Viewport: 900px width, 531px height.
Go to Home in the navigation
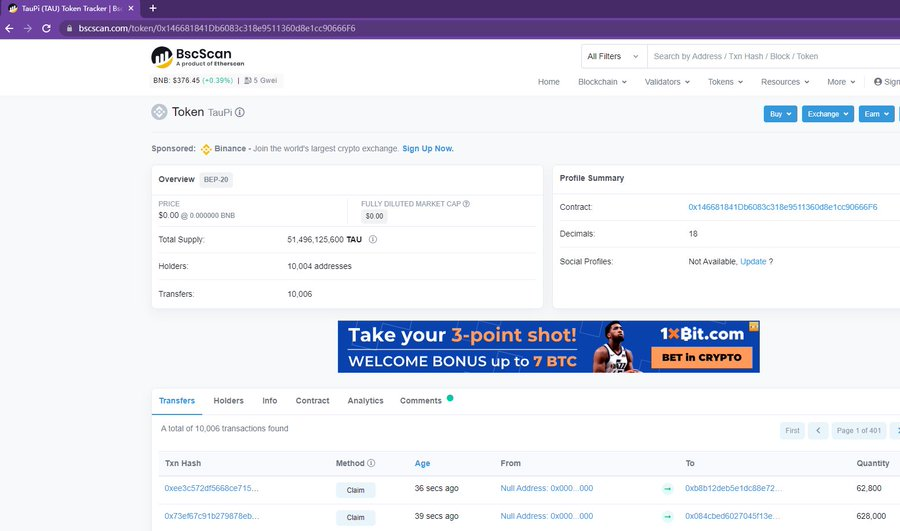[x=549, y=82]
